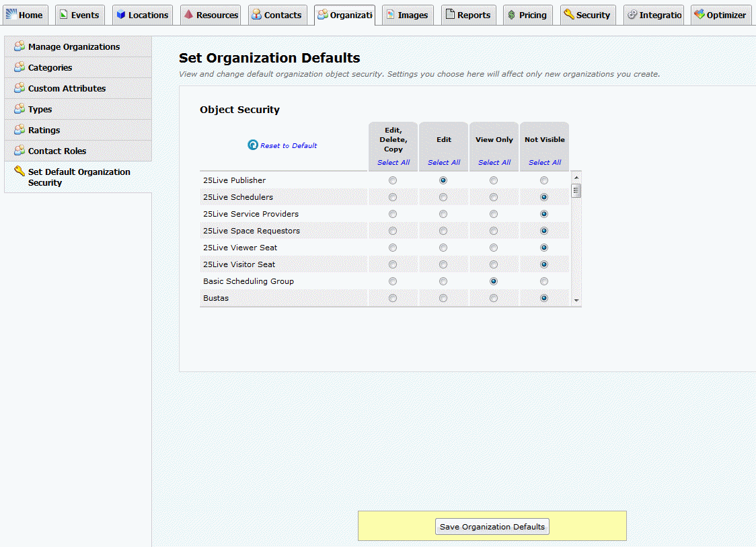Click the Bustas row label

(216, 298)
